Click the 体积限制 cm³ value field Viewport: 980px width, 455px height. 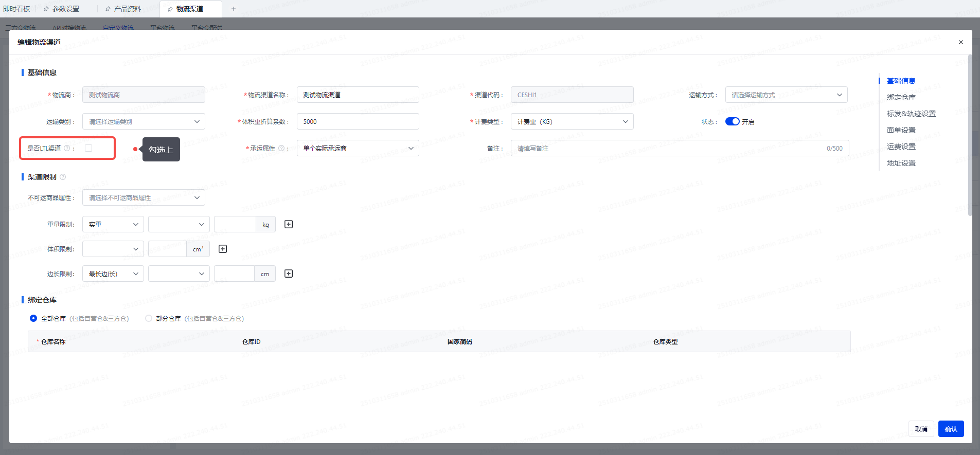(x=167, y=249)
